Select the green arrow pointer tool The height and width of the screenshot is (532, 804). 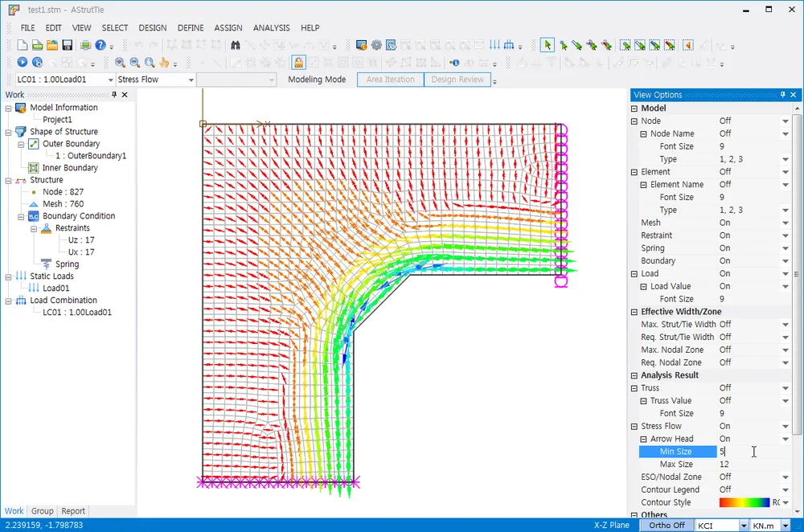click(x=548, y=45)
